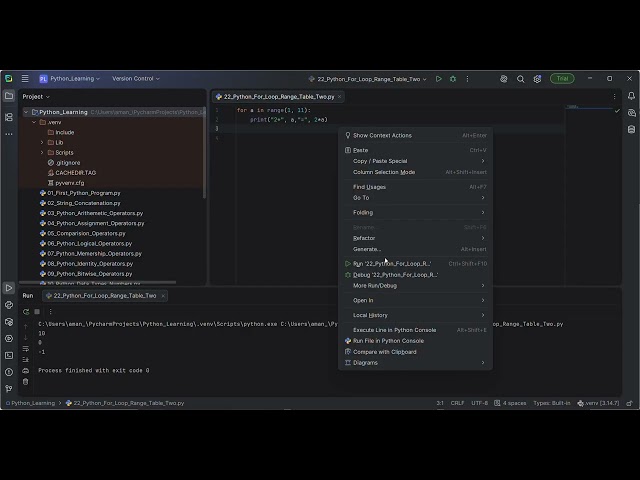This screenshot has height=480, width=640.
Task: Open Local History submenu
Action: (x=416, y=315)
